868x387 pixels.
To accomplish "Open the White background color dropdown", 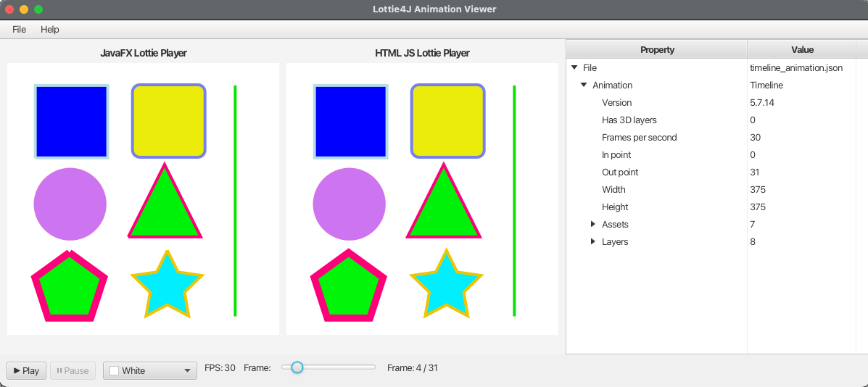I will [x=150, y=370].
